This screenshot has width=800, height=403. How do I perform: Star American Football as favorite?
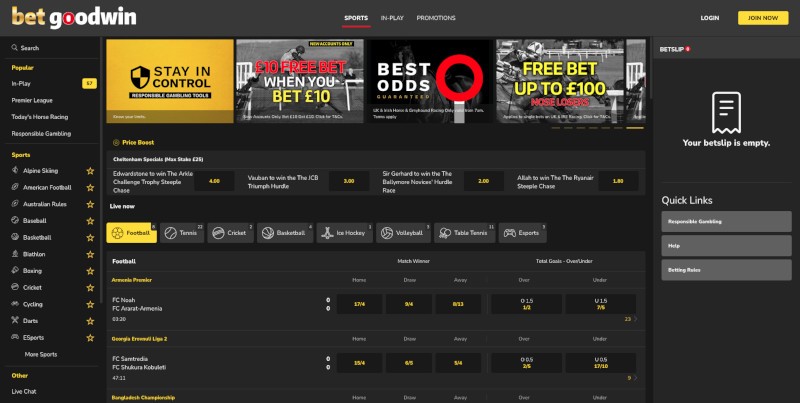[90, 187]
